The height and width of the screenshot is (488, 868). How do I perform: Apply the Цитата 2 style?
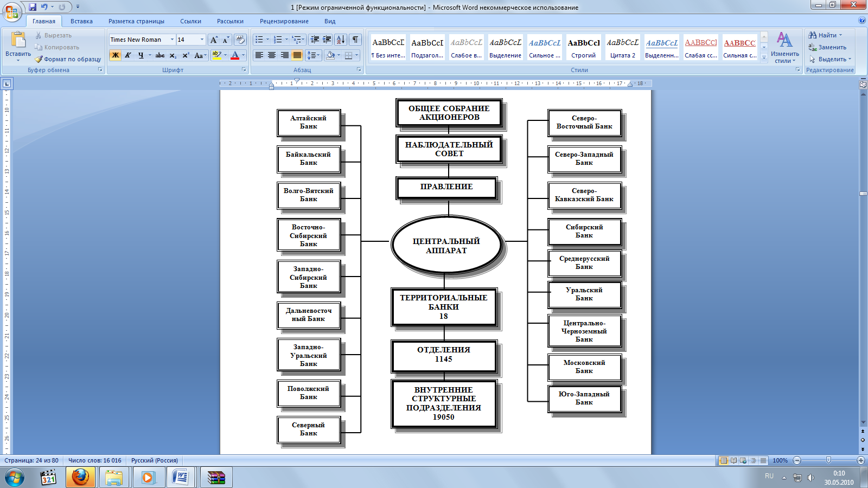pyautogui.click(x=623, y=48)
